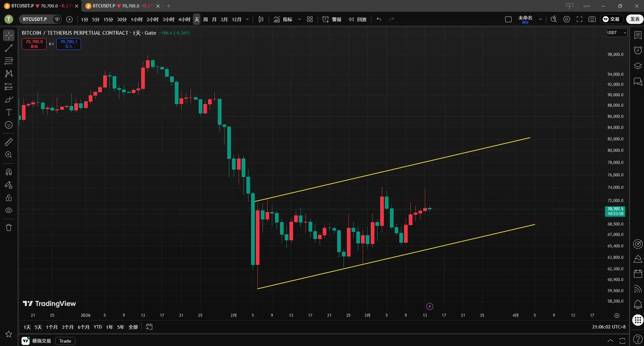Switch to the 15分 timeframe

(x=108, y=20)
